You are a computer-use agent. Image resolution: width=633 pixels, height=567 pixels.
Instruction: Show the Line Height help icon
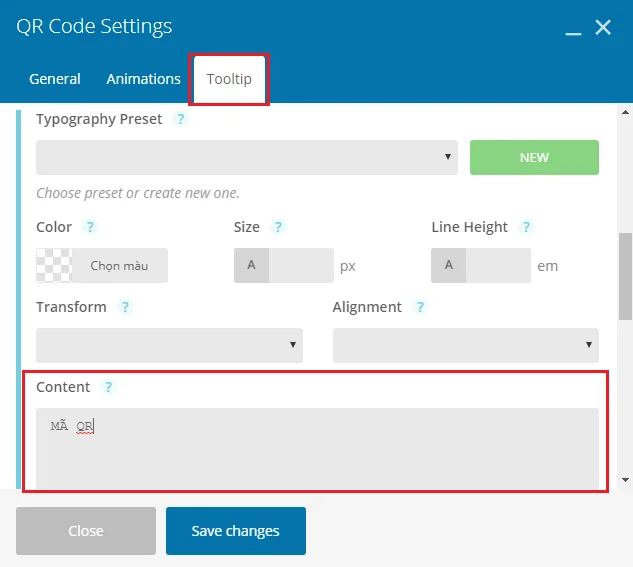click(526, 227)
